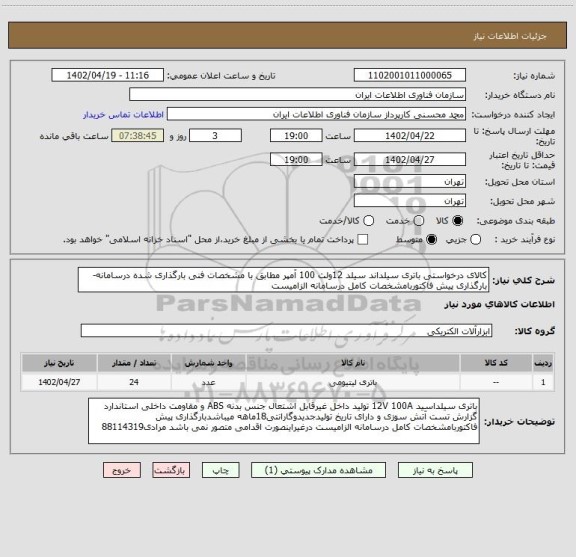Choose the متوسط purchase type radio
576x557 pixels.
pyautogui.click(x=431, y=240)
